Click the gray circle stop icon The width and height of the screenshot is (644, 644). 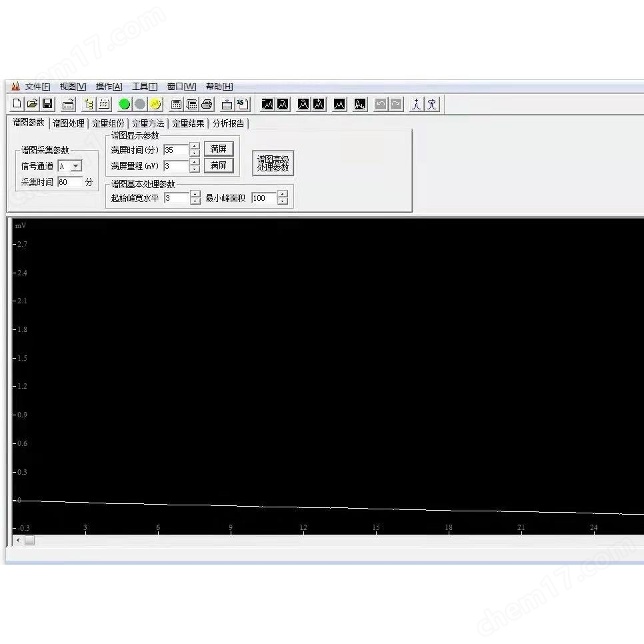tap(139, 104)
